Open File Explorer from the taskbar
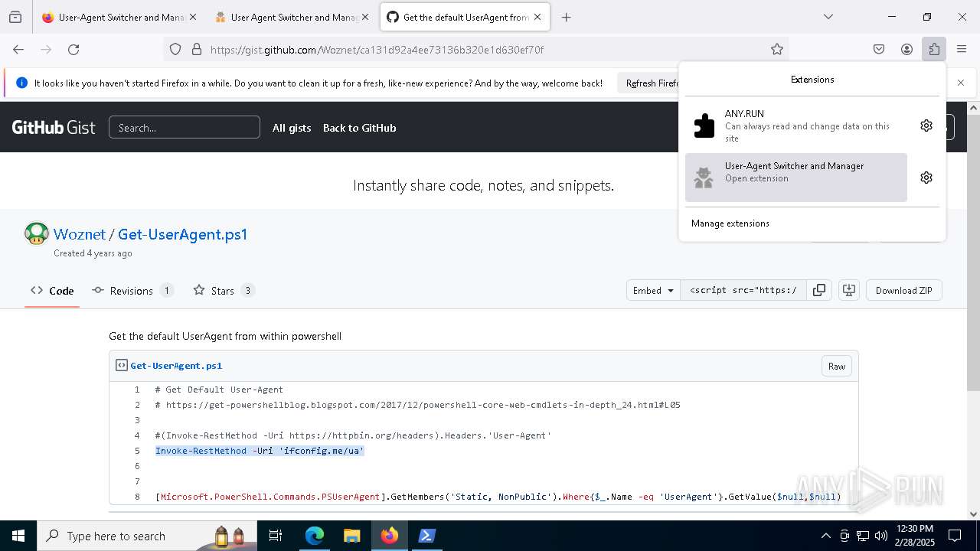The height and width of the screenshot is (551, 980). click(351, 536)
